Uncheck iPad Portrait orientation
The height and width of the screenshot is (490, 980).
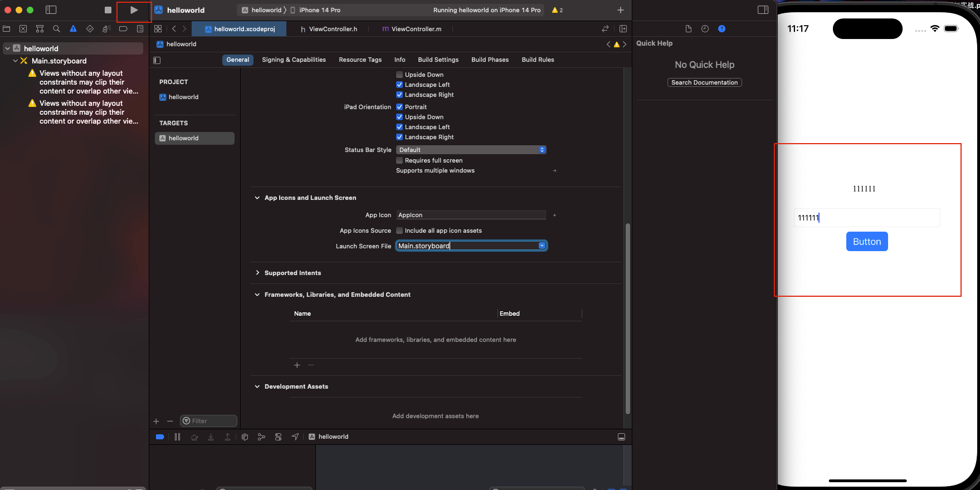pyautogui.click(x=399, y=107)
